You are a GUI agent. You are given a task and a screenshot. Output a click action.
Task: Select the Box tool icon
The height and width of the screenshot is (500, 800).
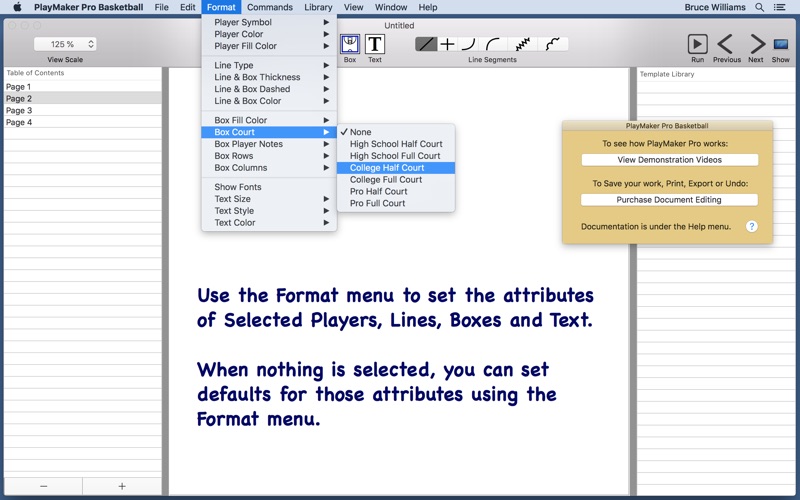click(x=349, y=44)
